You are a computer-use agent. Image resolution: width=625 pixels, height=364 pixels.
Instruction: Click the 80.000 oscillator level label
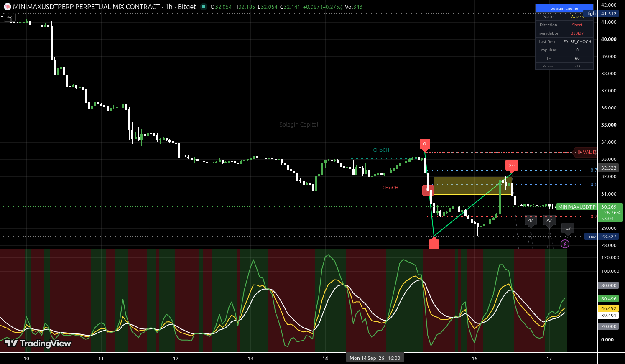click(x=609, y=285)
